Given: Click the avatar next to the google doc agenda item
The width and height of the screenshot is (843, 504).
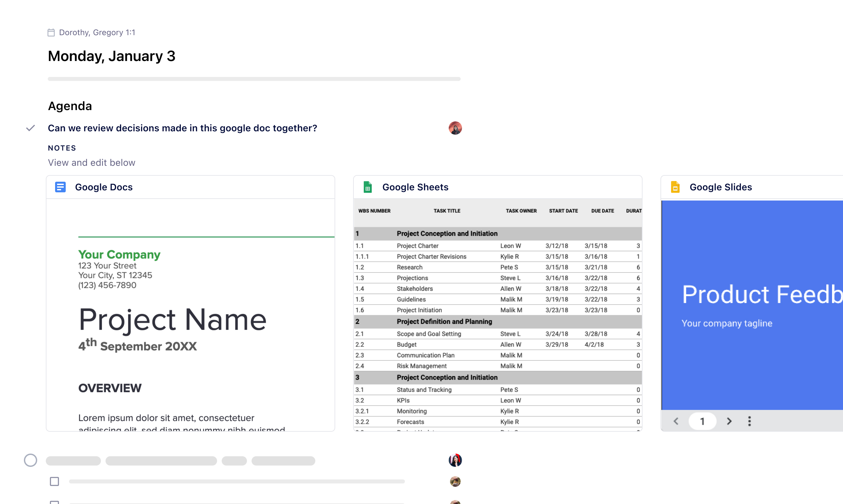Looking at the screenshot, I should 455,128.
